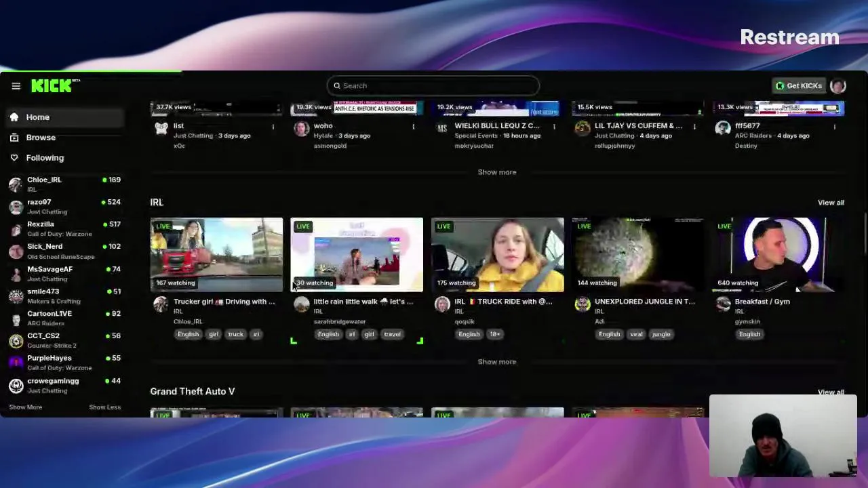Click 'viral' tag under UNEXPLORED JUNGLE
The image size is (868, 488).
[x=636, y=334]
